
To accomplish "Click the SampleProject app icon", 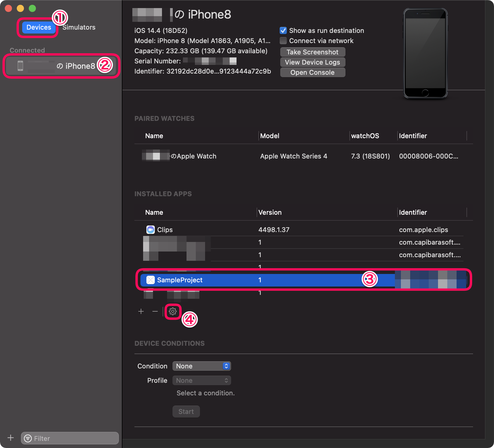I will [150, 280].
